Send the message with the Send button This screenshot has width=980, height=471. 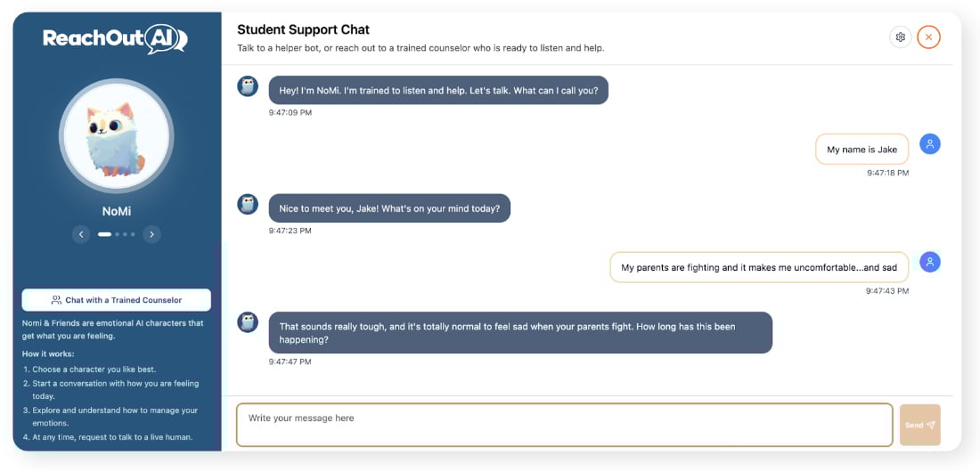click(919, 425)
